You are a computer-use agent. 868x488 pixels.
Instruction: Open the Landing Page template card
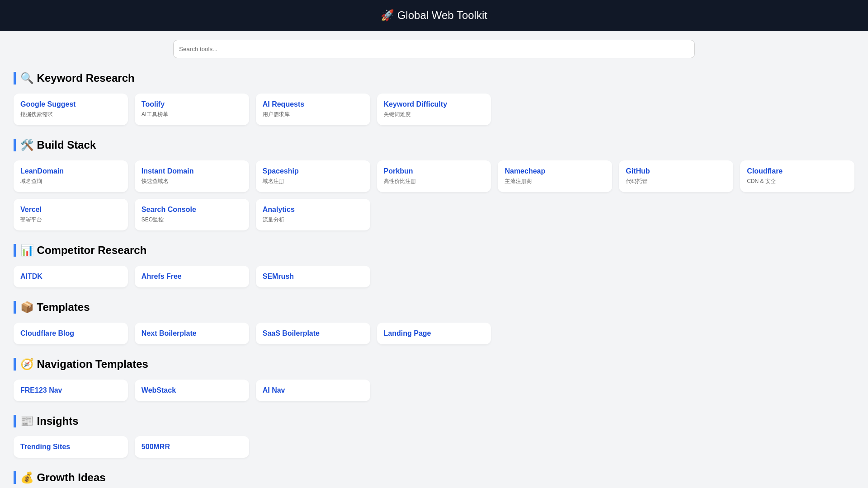(x=434, y=333)
